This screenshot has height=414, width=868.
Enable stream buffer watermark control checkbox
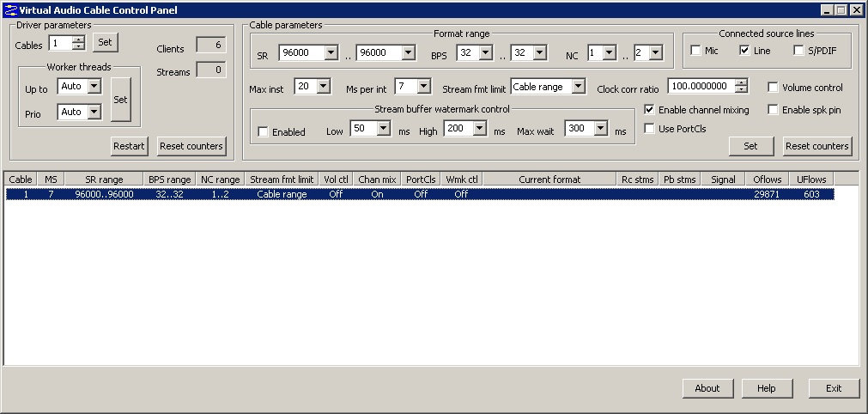263,131
